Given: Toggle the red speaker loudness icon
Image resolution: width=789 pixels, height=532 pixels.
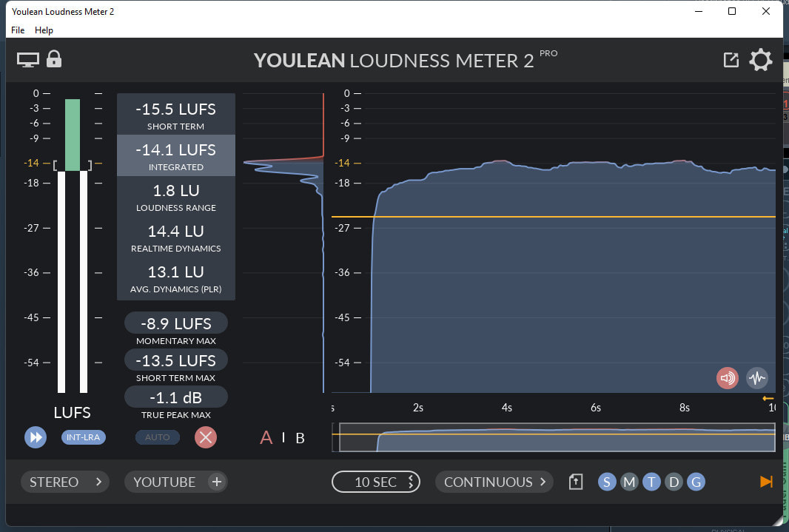Looking at the screenshot, I should click(727, 377).
